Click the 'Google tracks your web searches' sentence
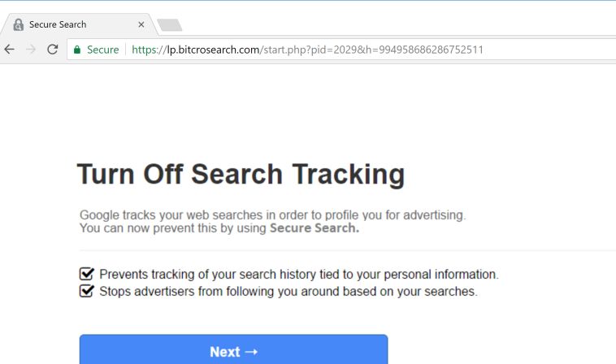 [272, 215]
